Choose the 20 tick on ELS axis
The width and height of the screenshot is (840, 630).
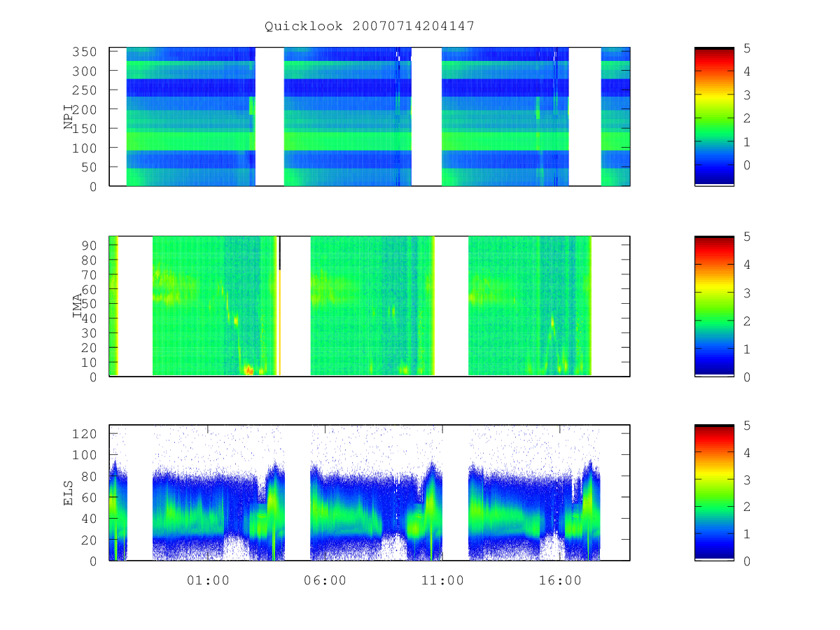coord(89,540)
